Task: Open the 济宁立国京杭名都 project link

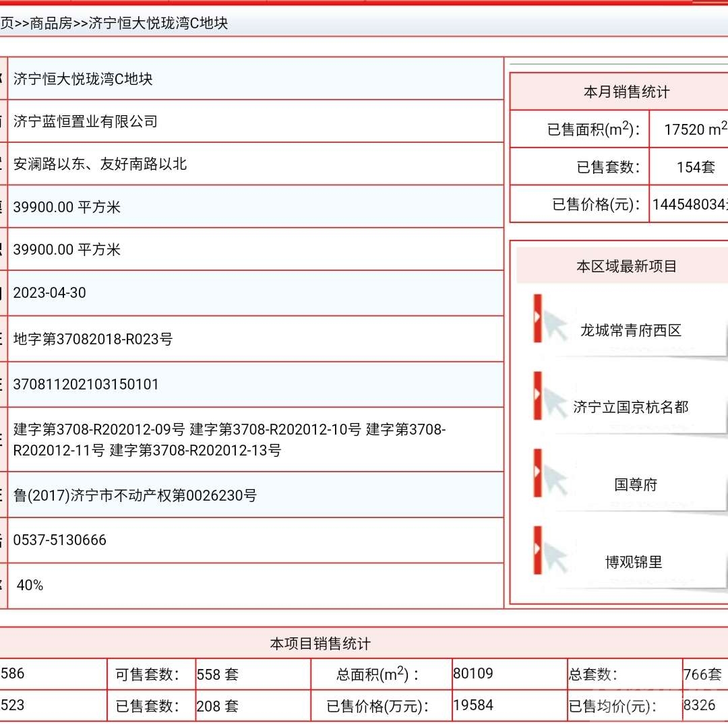Action: tap(631, 407)
